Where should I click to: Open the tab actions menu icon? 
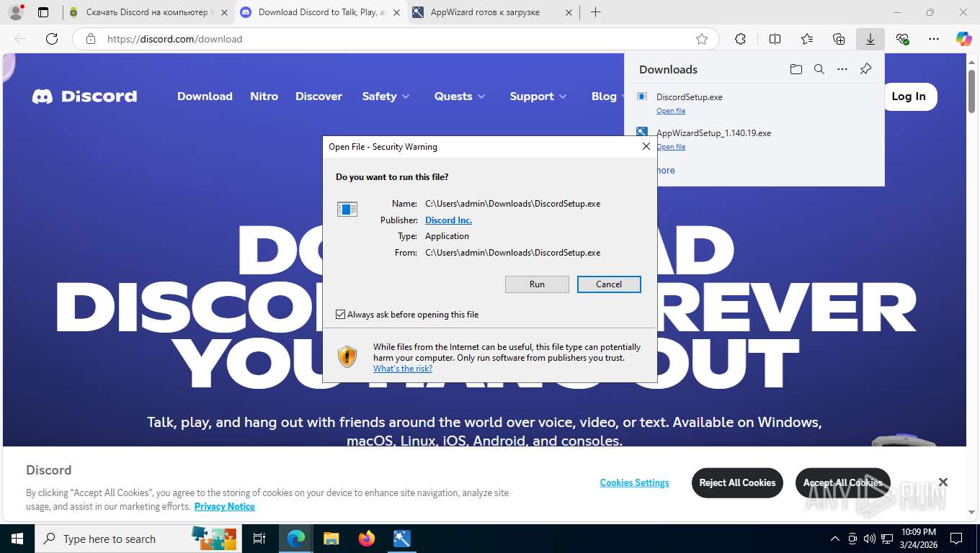(43, 12)
